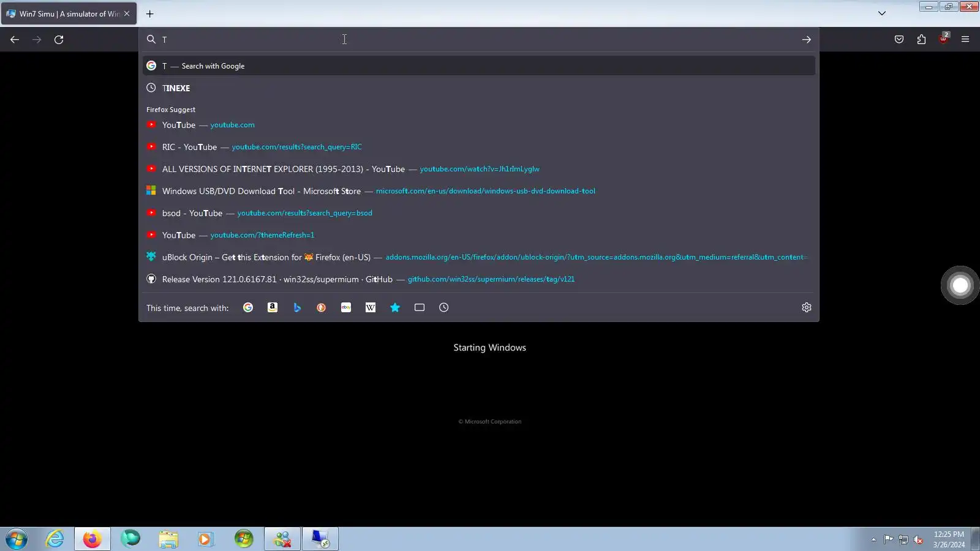Open uBlock Origin extension suggestion
Viewport: 980px width, 551px height.
[x=479, y=257]
